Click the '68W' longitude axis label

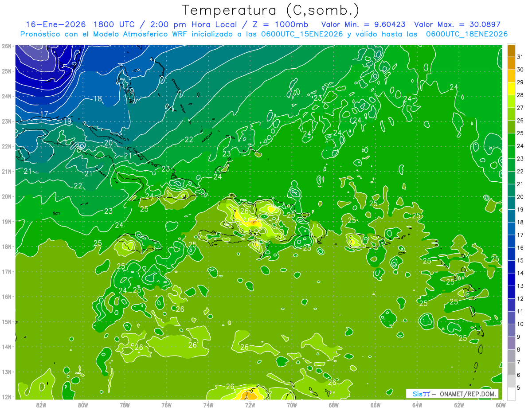coord(333,405)
